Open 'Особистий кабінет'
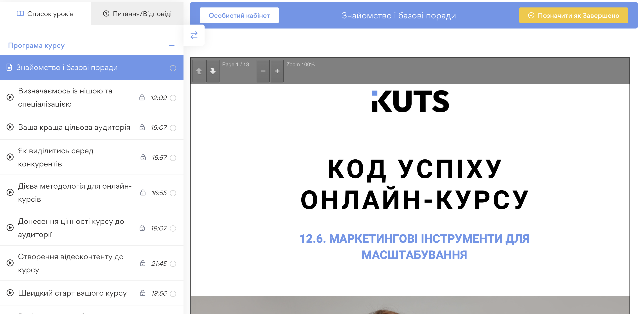The height and width of the screenshot is (314, 644). (239, 15)
